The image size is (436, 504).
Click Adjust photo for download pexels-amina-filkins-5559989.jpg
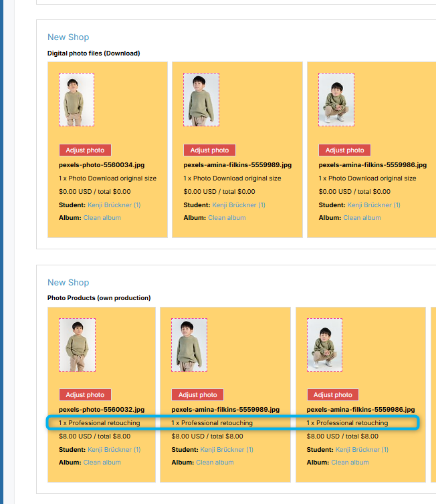pyautogui.click(x=209, y=150)
